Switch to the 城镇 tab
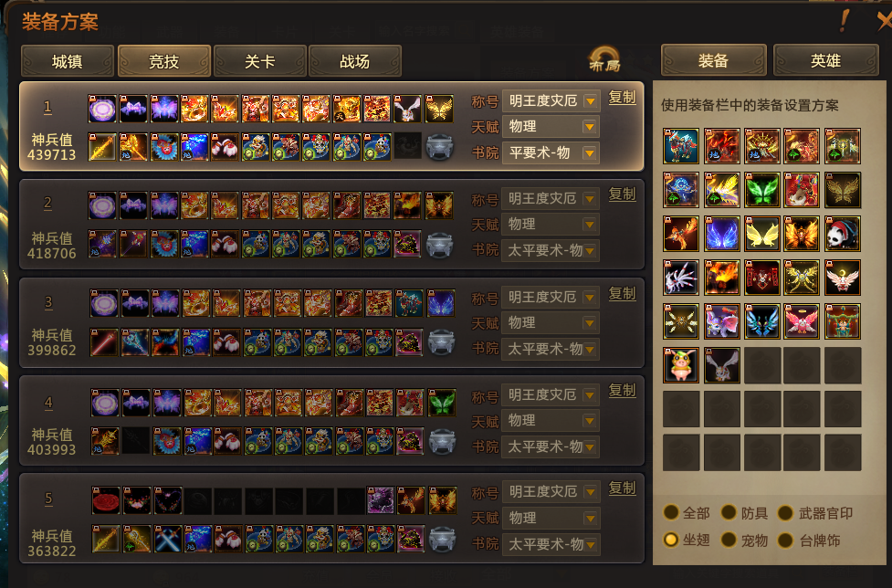The width and height of the screenshot is (892, 588). [x=68, y=61]
